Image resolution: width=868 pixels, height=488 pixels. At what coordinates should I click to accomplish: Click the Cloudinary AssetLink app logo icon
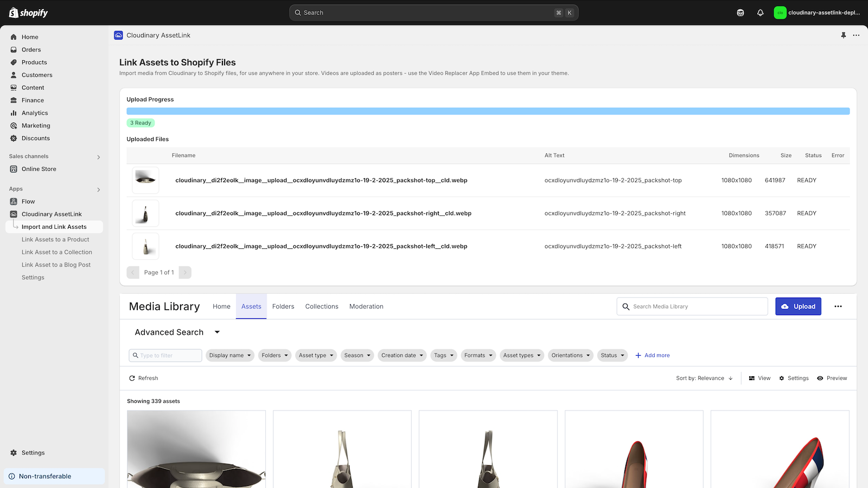click(118, 35)
